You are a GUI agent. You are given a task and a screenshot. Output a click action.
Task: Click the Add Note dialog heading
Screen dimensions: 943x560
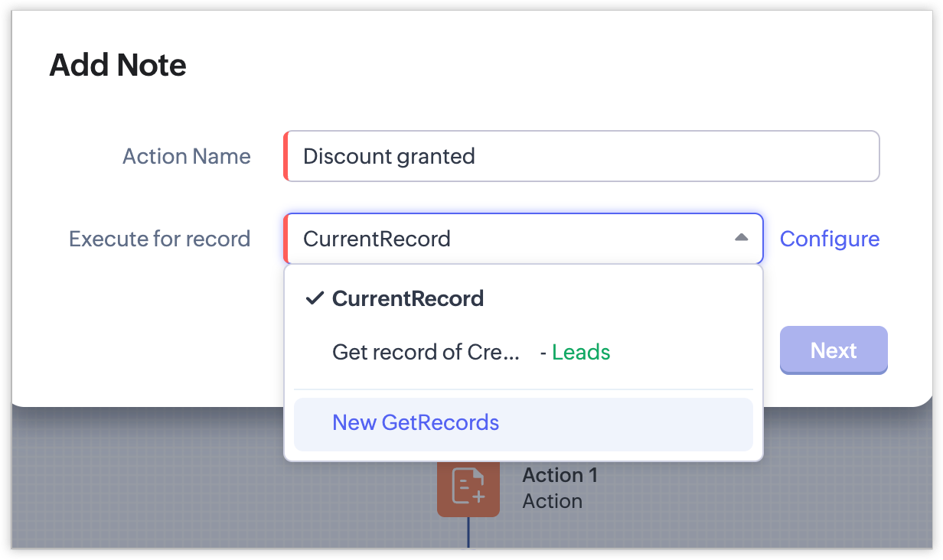click(118, 65)
